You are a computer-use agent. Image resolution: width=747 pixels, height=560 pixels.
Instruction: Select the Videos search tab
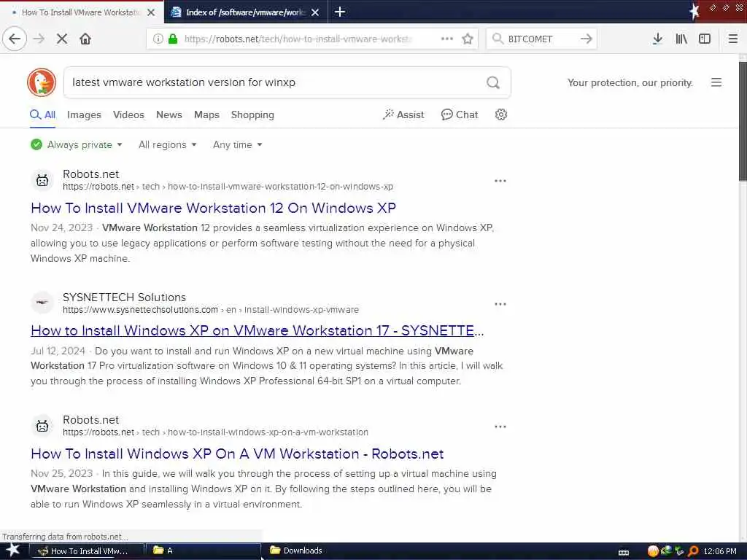pyautogui.click(x=128, y=114)
